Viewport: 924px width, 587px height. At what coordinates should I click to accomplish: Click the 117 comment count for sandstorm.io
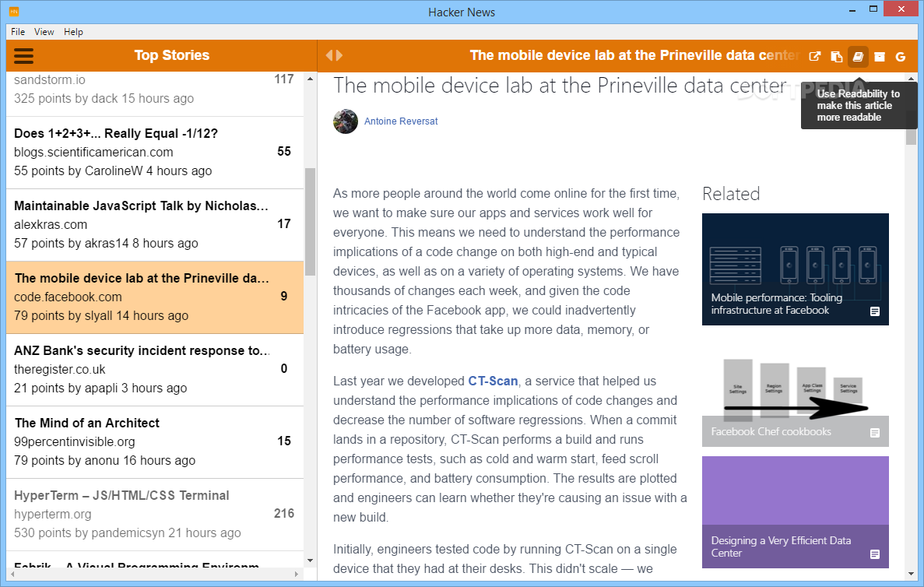tap(284, 79)
